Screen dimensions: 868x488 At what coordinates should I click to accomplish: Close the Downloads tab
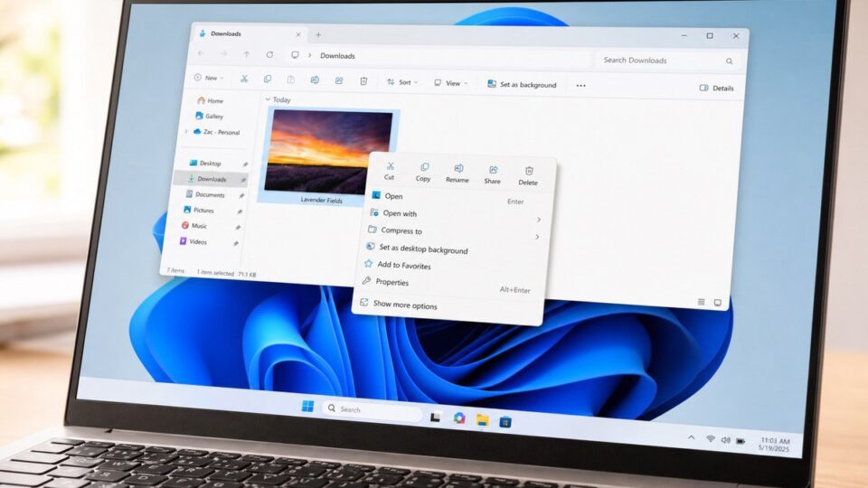coord(298,34)
